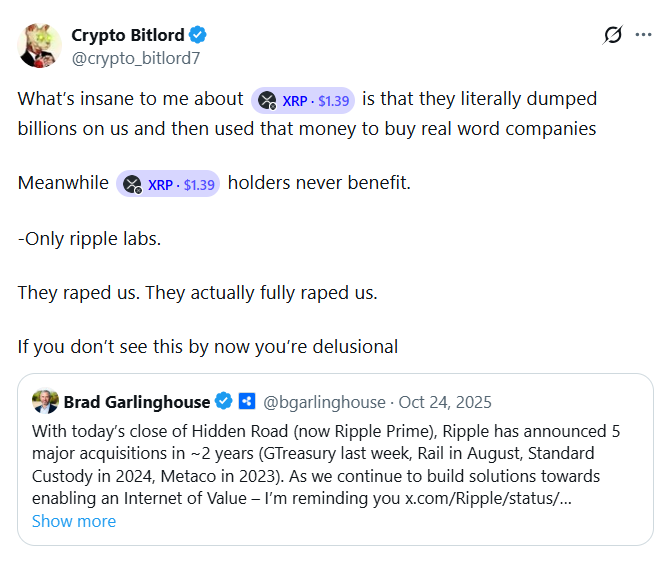Click XRP coin icon before 'holders never benefit'
The width and height of the screenshot is (667, 562).
click(x=132, y=184)
